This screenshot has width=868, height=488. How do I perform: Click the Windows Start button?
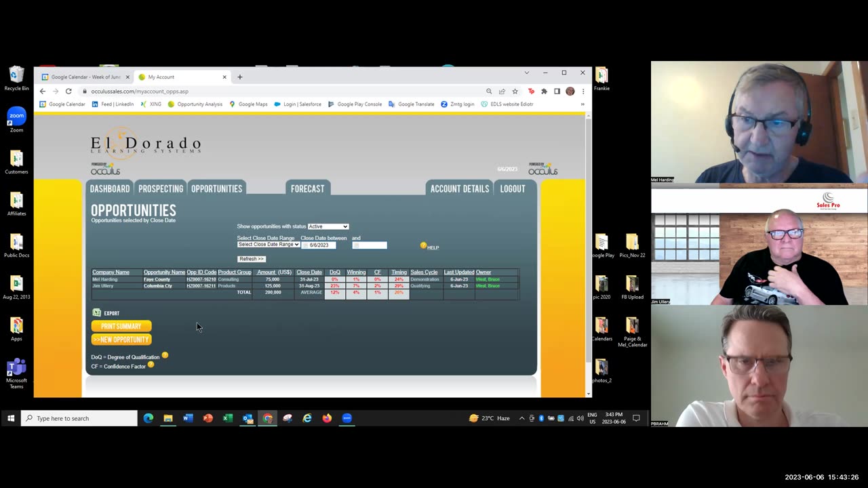pyautogui.click(x=11, y=418)
